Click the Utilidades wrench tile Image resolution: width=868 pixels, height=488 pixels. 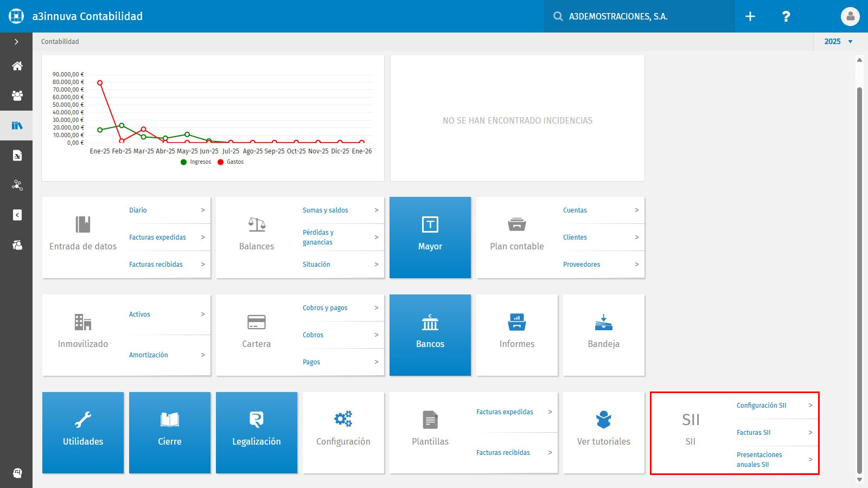83,433
